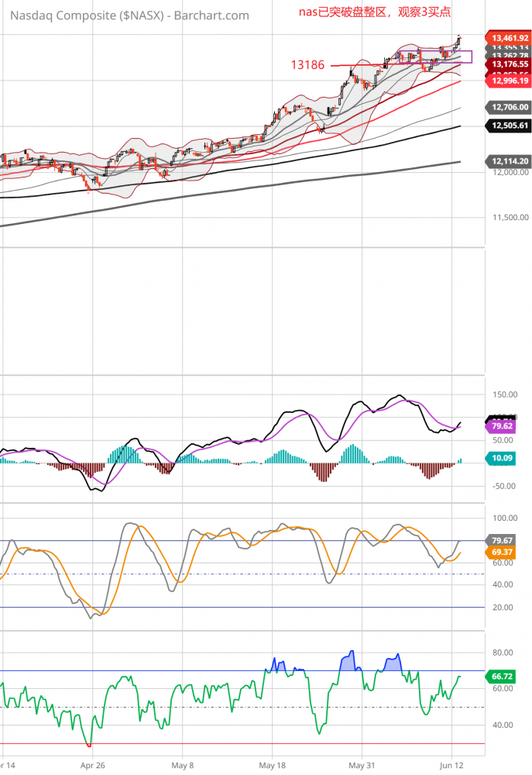The width and height of the screenshot is (532, 775).
Task: Click the dark red 13,176.55 price tag
Action: click(508, 64)
